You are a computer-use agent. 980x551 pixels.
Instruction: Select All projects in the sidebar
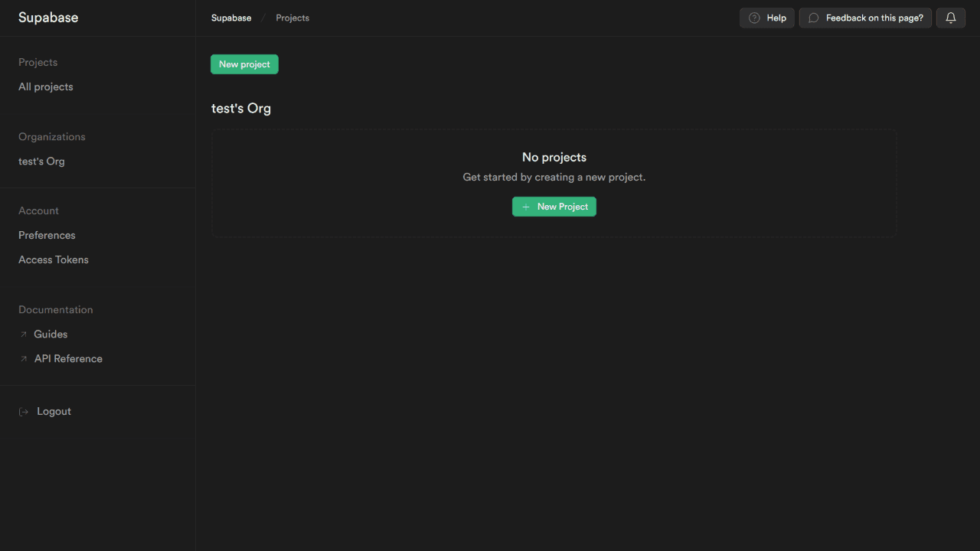click(45, 86)
